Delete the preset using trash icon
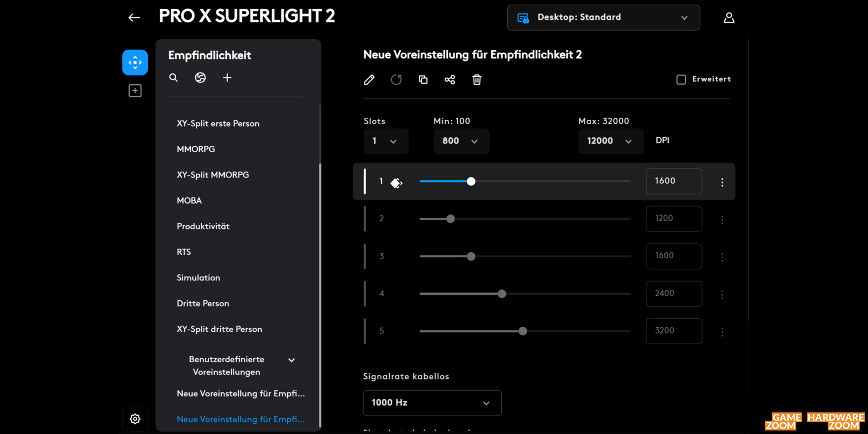This screenshot has width=868, height=434. click(477, 79)
